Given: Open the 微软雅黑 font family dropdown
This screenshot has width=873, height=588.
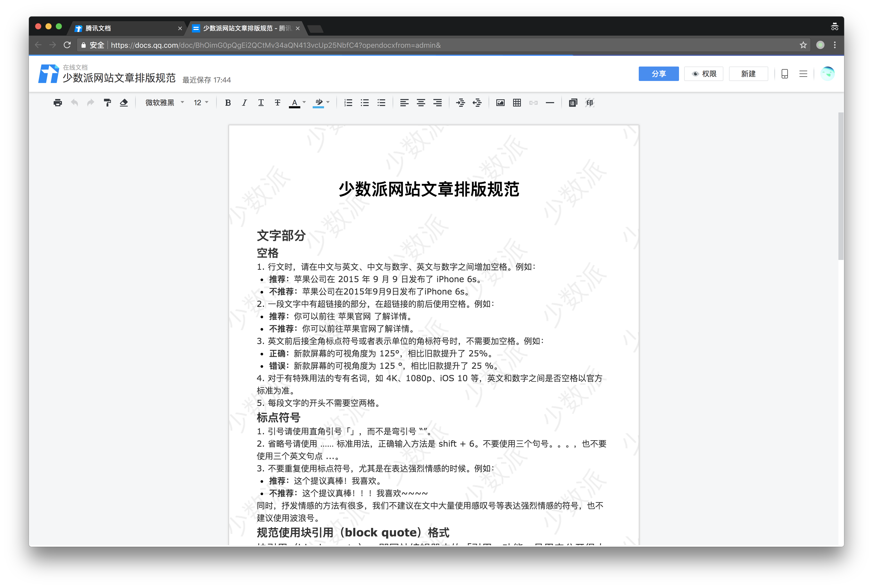Looking at the screenshot, I should (x=165, y=103).
